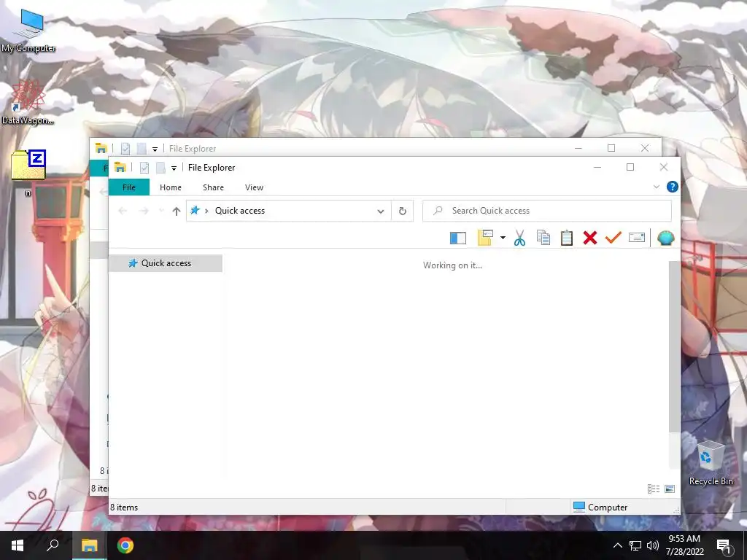The width and height of the screenshot is (747, 560).
Task: Minimize the back File Explorer window
Action: tap(578, 148)
